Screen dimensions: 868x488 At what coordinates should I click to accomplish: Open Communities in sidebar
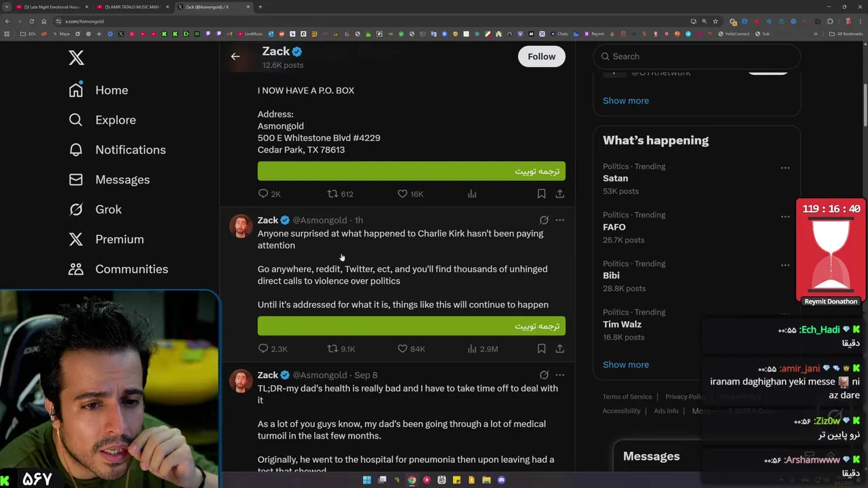[x=118, y=269]
